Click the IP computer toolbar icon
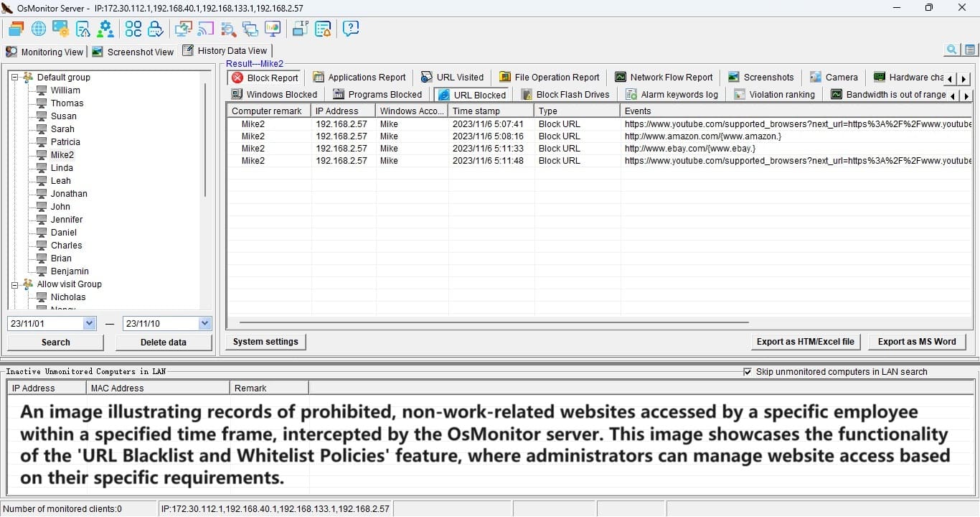980x517 pixels. coord(301,29)
